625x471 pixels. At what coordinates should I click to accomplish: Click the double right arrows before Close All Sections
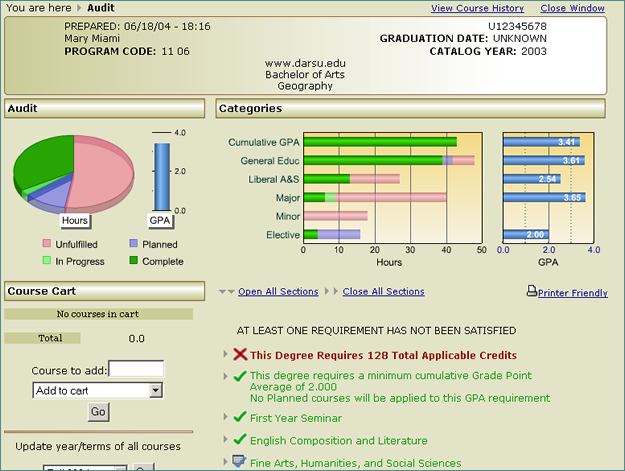tap(331, 291)
